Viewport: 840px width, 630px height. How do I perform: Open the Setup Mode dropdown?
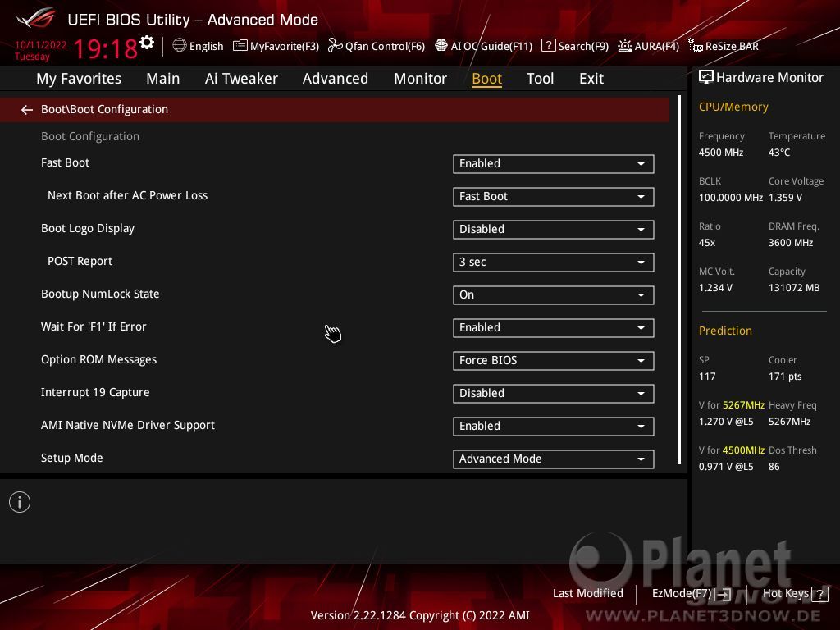pos(554,459)
